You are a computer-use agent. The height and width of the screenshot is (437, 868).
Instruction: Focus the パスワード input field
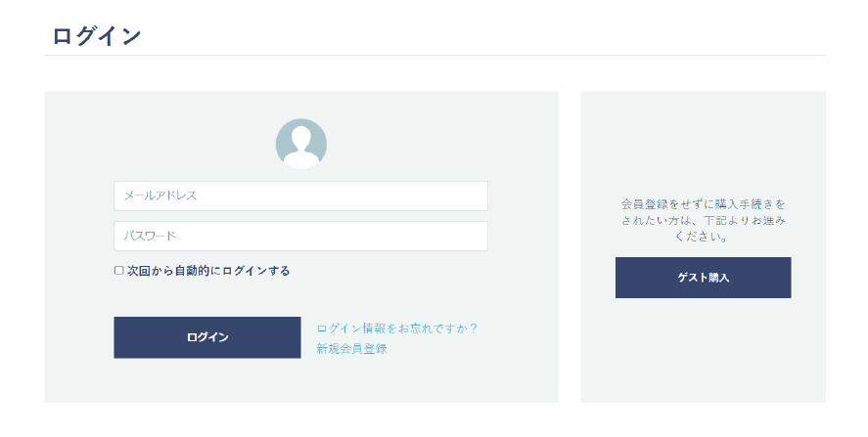point(300,237)
